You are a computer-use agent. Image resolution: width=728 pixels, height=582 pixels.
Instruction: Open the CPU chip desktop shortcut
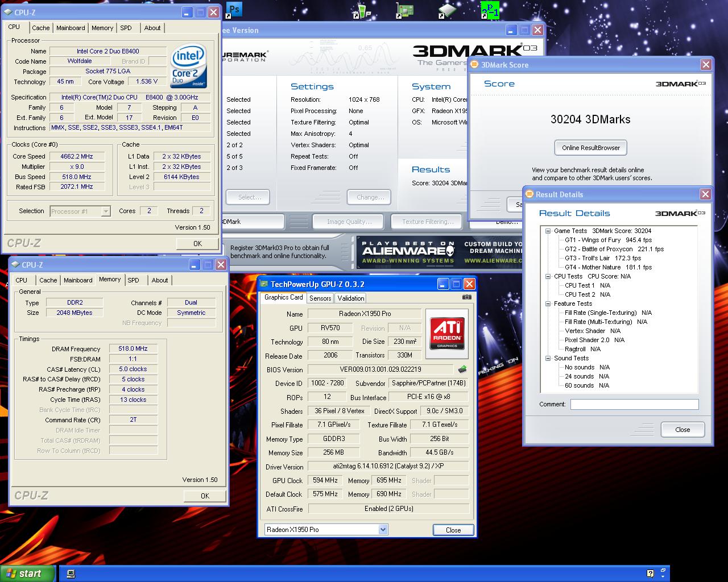pos(448,10)
